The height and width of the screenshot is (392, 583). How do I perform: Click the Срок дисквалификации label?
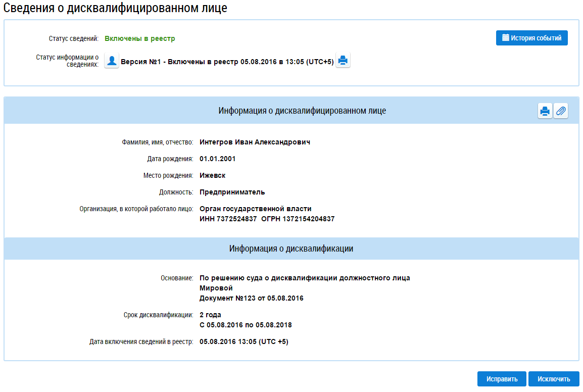[x=159, y=315]
